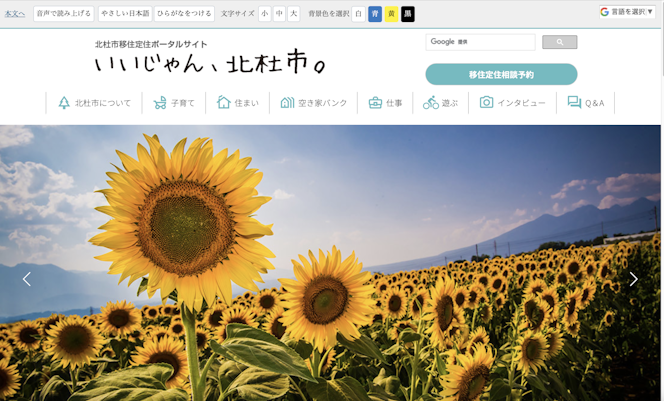The image size is (664, 401).
Task: Set text size to 大
Action: [x=293, y=14]
